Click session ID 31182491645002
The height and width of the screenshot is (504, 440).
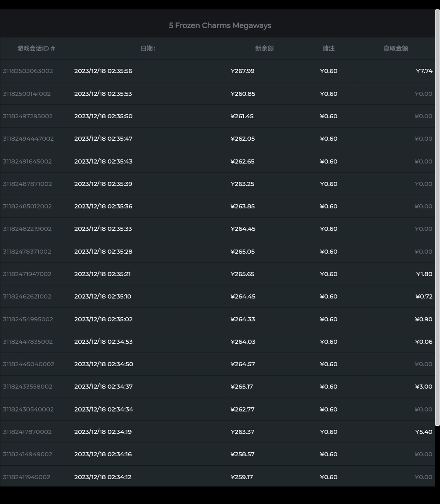point(27,161)
